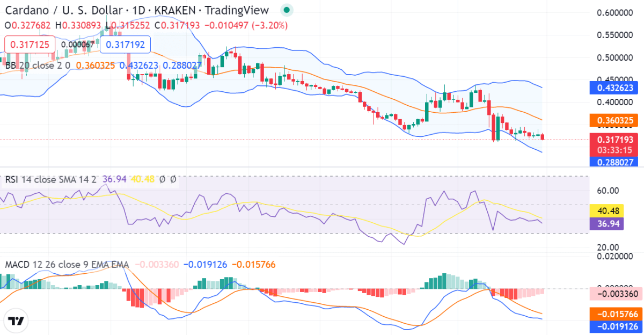
Task: Click the BB basis value 0.360325 in legend
Action: tap(96, 65)
